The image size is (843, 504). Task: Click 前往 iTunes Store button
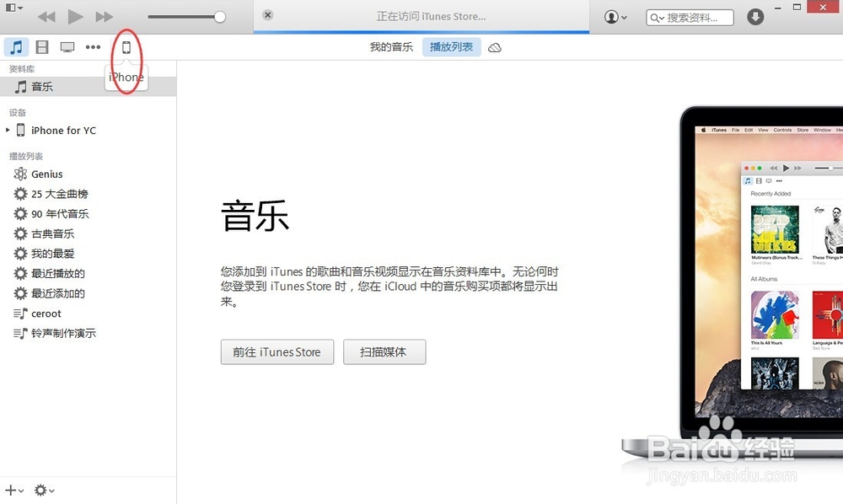click(277, 352)
